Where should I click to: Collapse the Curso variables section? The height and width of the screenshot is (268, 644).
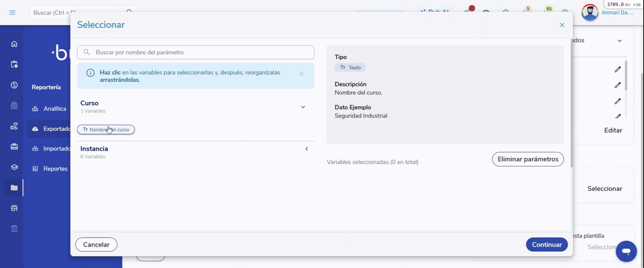(x=303, y=107)
